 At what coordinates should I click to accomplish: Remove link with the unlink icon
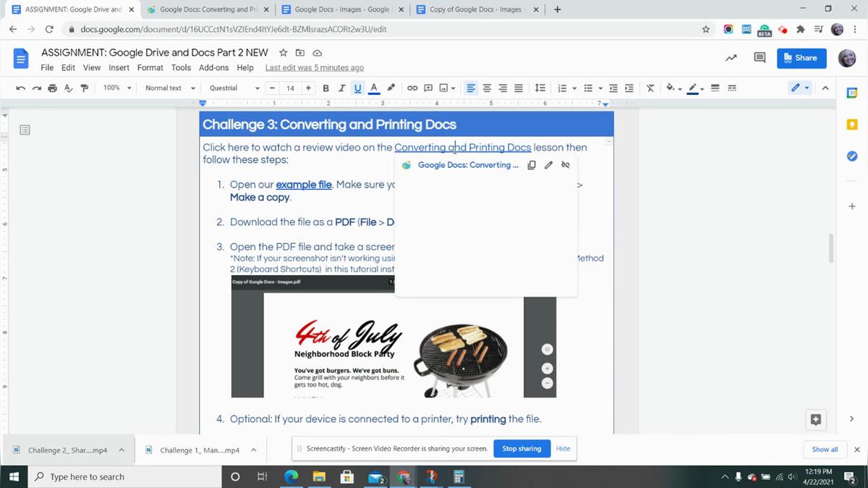566,165
